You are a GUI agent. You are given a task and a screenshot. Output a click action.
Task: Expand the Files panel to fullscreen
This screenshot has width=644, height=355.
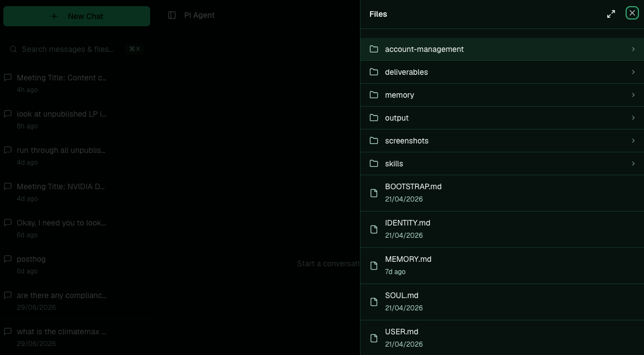611,14
